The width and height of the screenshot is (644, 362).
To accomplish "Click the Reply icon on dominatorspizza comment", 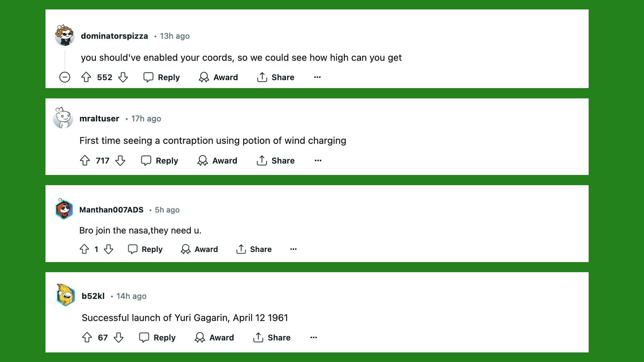I will [148, 77].
